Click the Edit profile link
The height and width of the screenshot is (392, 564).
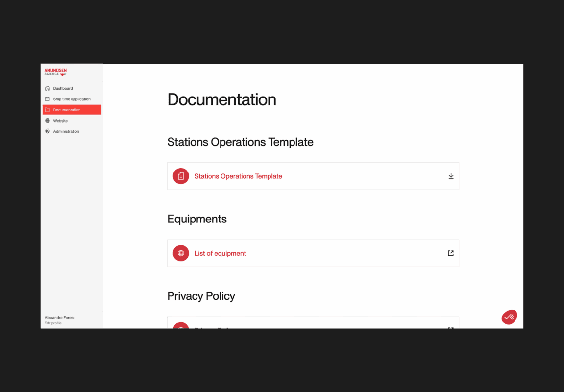coord(53,323)
